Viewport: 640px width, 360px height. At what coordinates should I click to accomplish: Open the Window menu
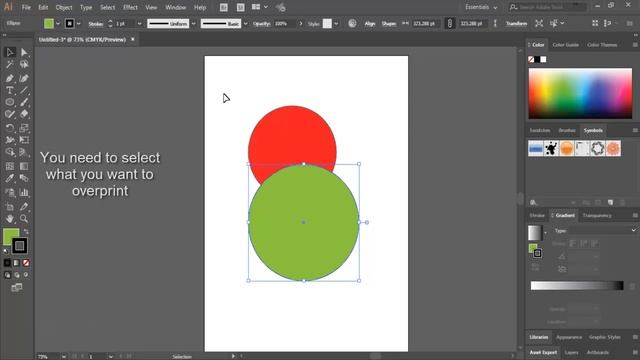tap(176, 7)
